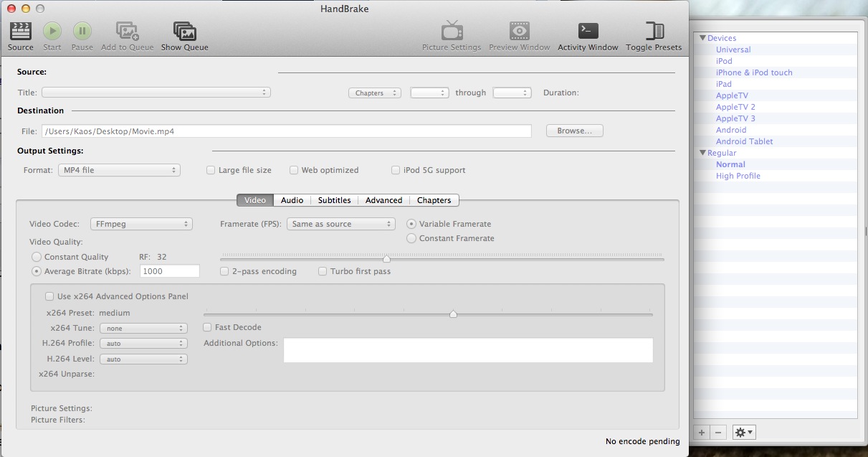This screenshot has width=868, height=457.
Task: Open the start chapter dropdown before 'through'
Action: click(x=429, y=93)
